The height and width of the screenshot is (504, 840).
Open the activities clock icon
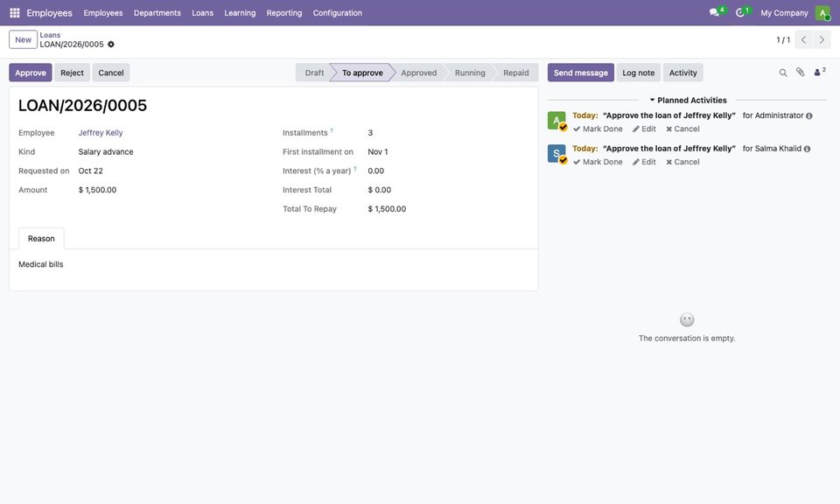[740, 12]
